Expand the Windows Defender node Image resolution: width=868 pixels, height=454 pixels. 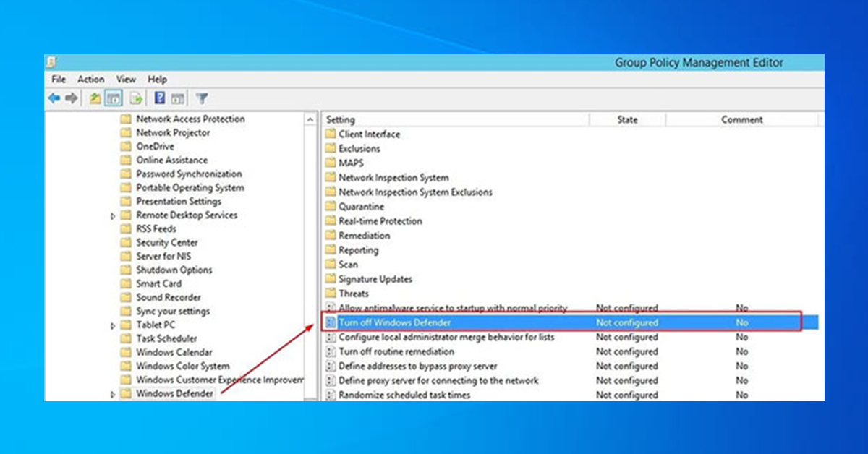[x=112, y=393]
